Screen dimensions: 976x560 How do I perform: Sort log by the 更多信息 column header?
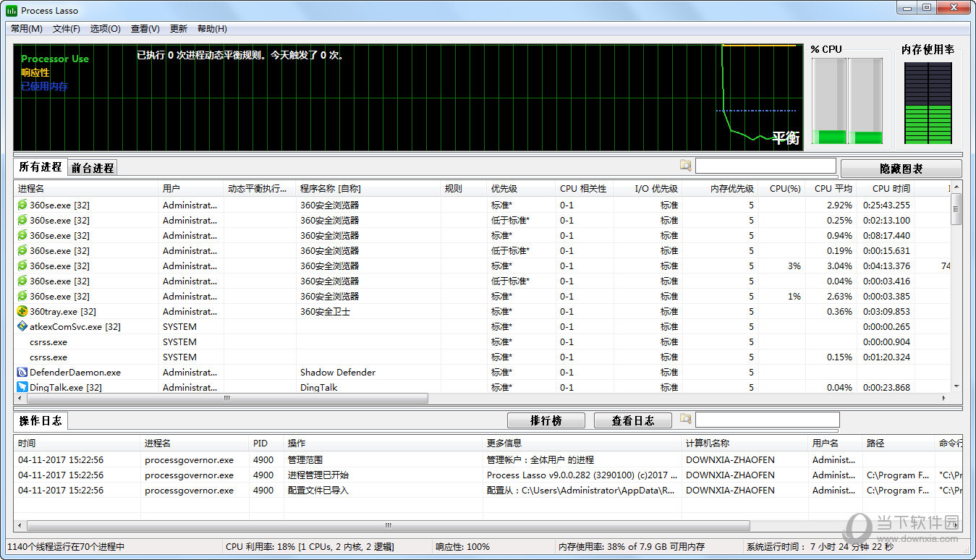pyautogui.click(x=582, y=443)
